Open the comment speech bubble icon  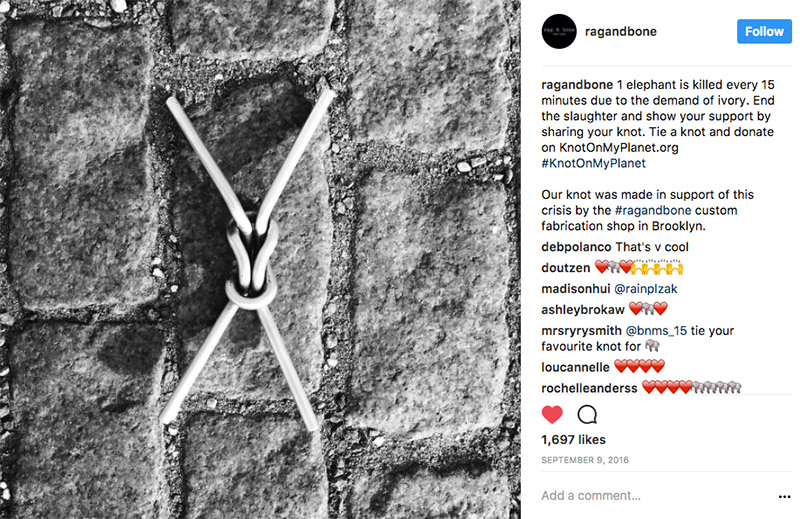pyautogui.click(x=587, y=414)
